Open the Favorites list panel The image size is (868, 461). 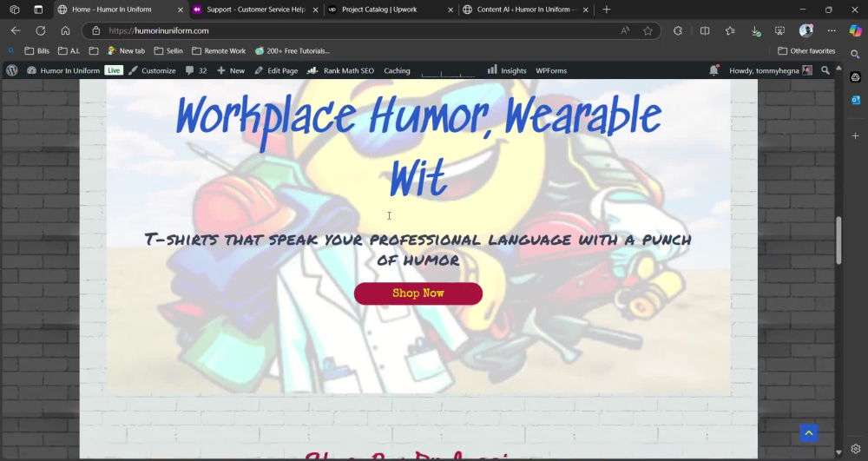point(730,30)
